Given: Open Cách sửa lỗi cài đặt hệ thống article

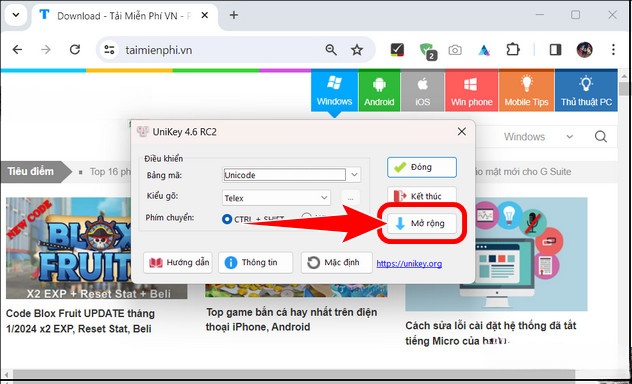Looking at the screenshot, I should point(491,333).
